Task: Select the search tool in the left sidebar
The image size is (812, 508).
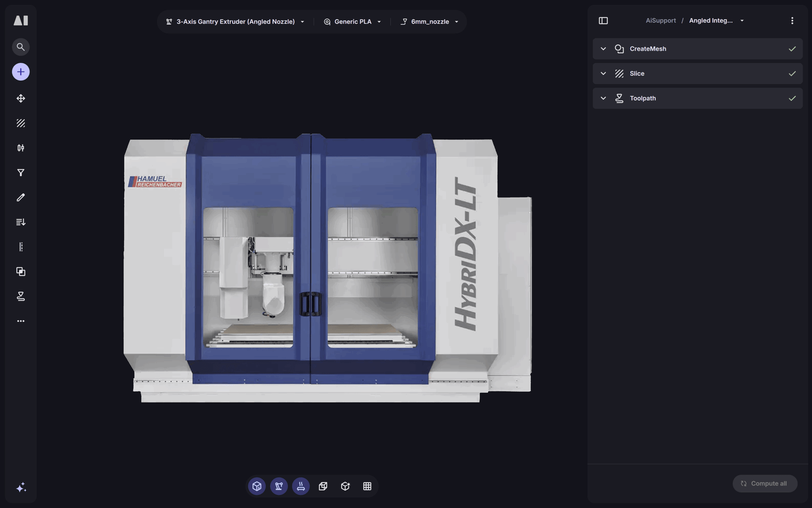Action: point(20,47)
